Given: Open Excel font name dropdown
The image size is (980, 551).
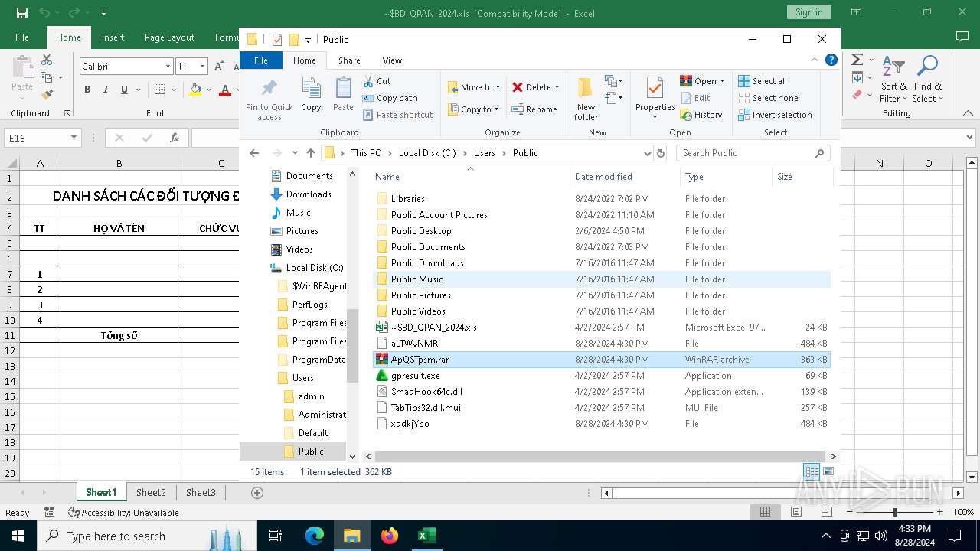Looking at the screenshot, I should [168, 67].
